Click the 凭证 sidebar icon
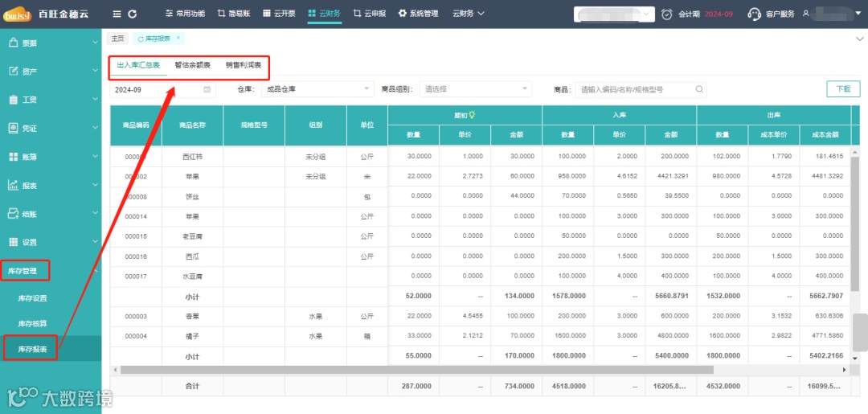The width and height of the screenshot is (868, 414). coord(14,129)
